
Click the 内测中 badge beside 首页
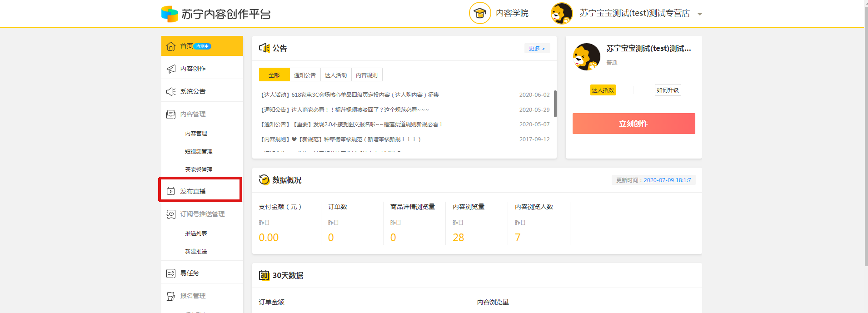tap(202, 46)
